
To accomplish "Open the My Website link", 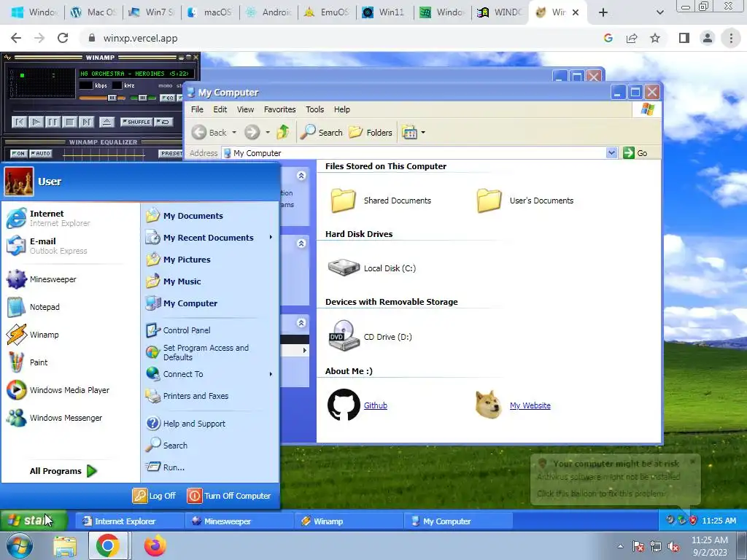I will pyautogui.click(x=530, y=405).
